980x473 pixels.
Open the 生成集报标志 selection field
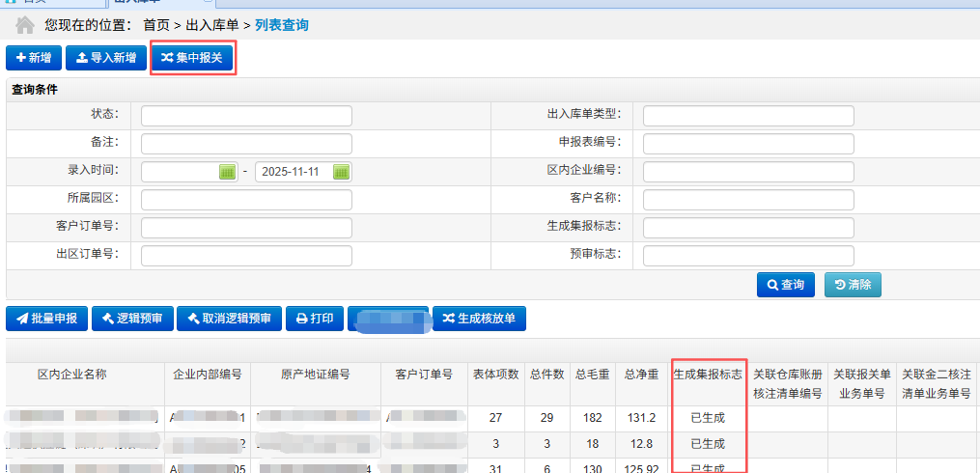click(x=748, y=228)
